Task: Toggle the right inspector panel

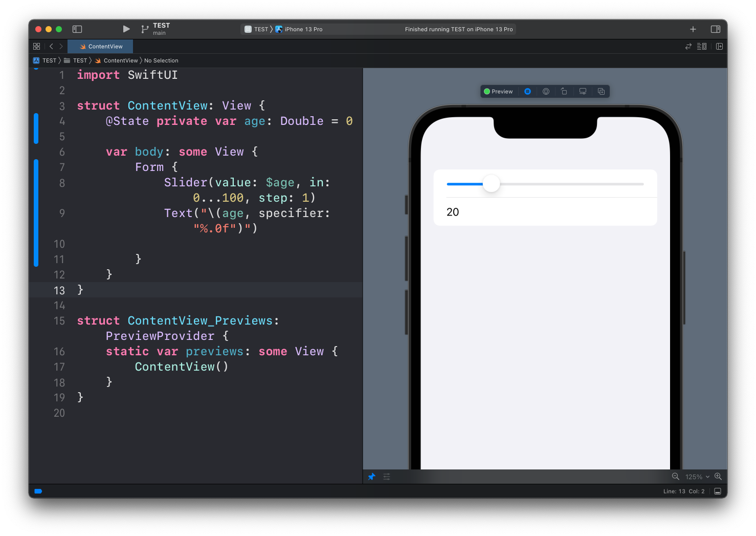Action: (716, 29)
